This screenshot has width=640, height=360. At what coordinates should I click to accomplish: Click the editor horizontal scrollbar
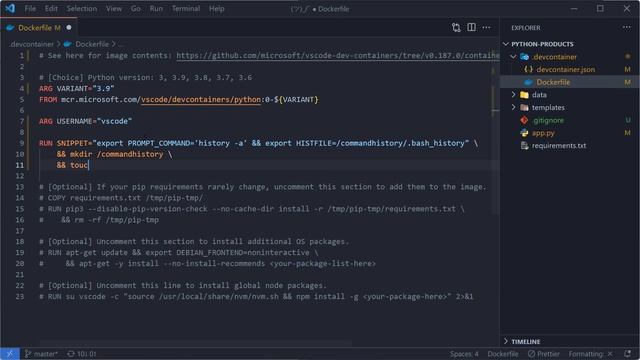(196, 343)
